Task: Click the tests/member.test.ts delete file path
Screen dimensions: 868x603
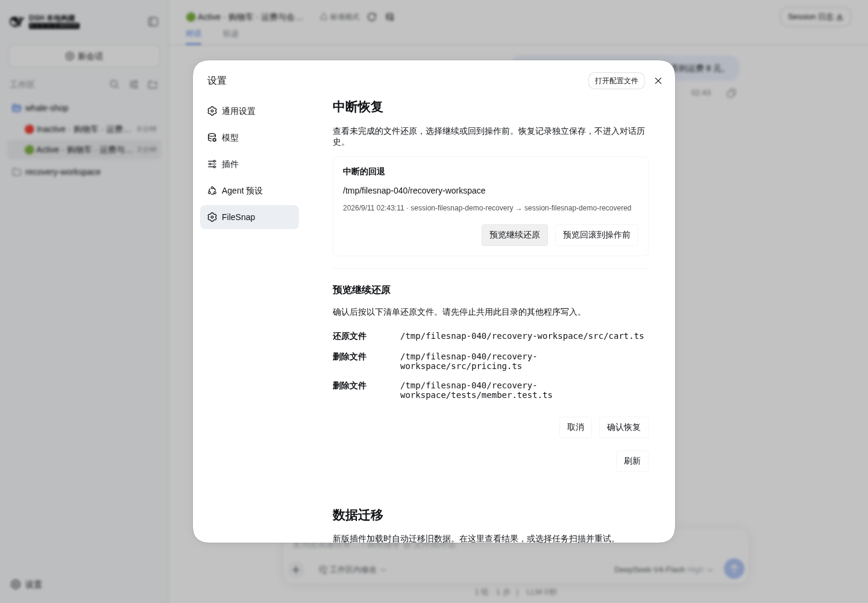Action: point(476,390)
